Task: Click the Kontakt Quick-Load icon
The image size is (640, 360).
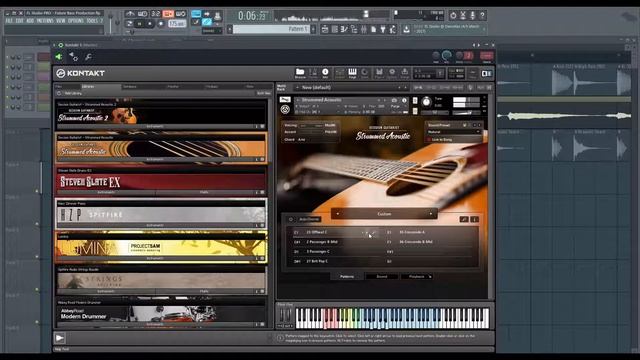Action: coord(364,73)
